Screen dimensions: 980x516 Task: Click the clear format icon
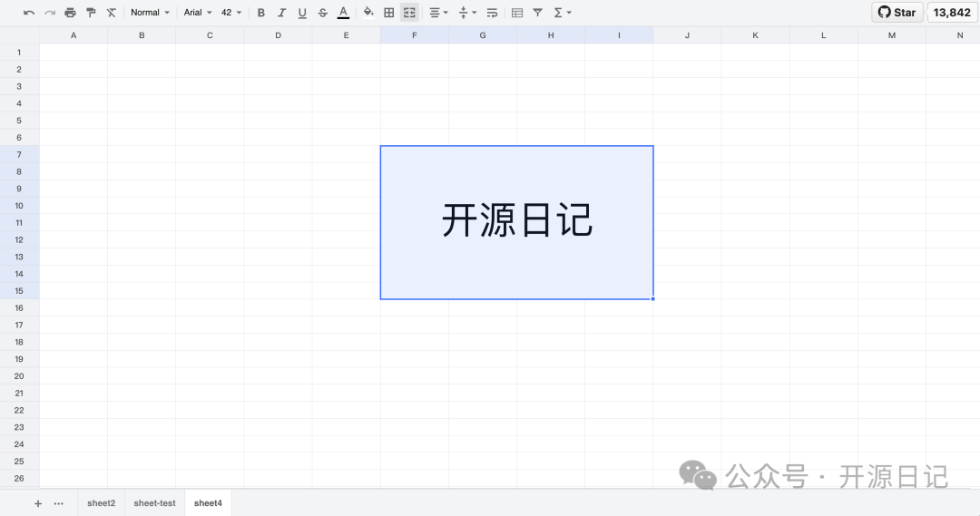pos(112,13)
